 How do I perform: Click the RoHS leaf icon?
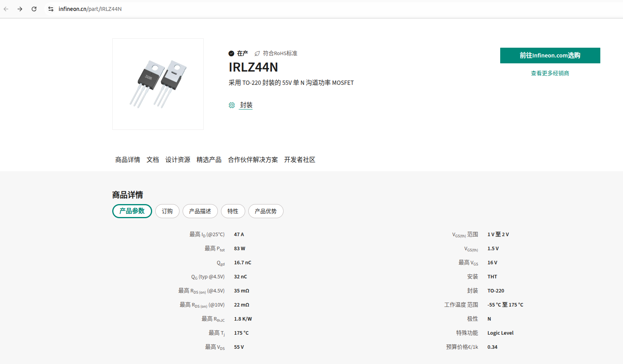[257, 54]
